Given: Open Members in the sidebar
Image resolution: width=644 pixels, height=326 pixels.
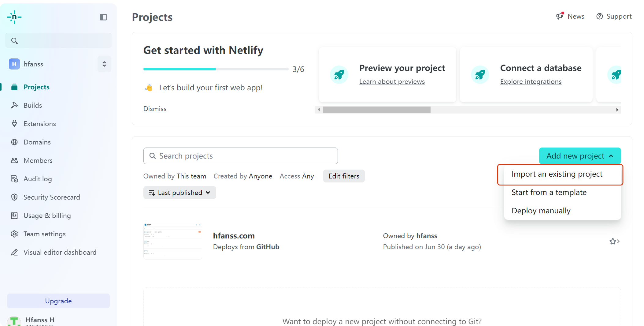Looking at the screenshot, I should (38, 160).
